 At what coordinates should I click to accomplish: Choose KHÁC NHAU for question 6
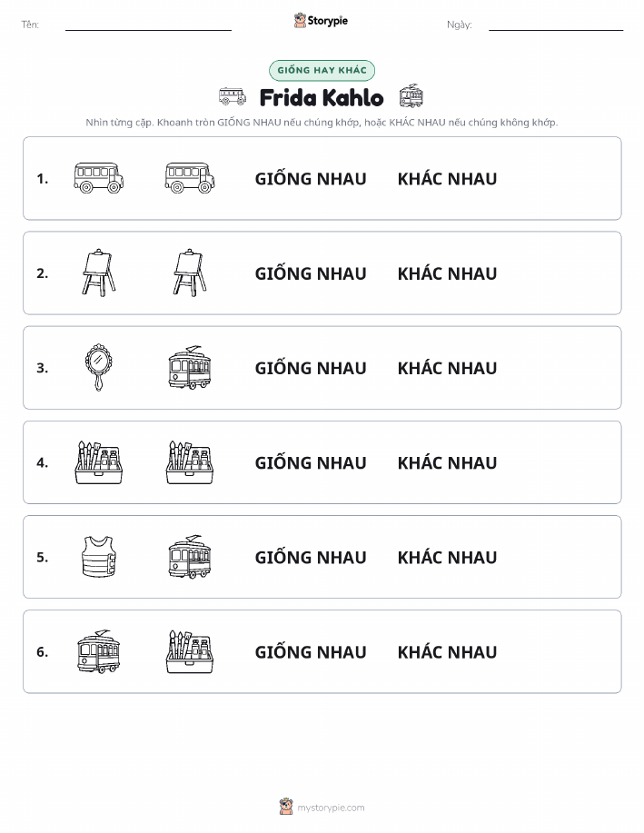pyautogui.click(x=448, y=651)
